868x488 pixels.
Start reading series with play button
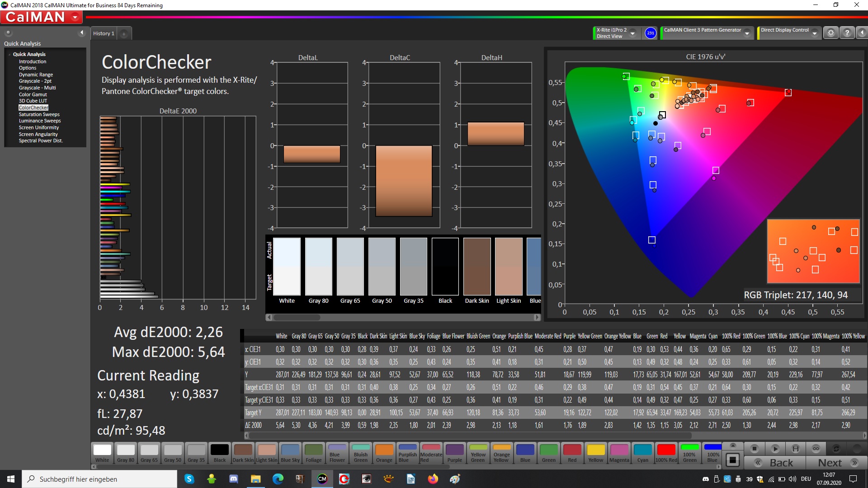point(775,449)
